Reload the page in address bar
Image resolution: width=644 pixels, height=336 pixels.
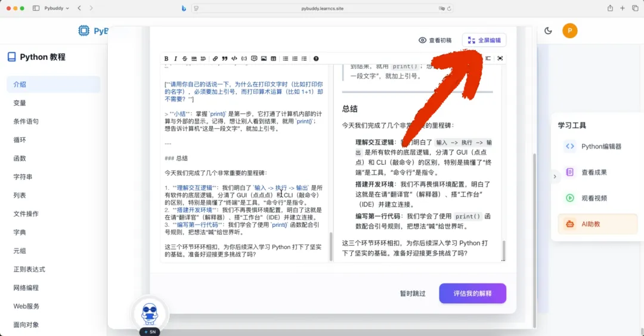tap(449, 8)
